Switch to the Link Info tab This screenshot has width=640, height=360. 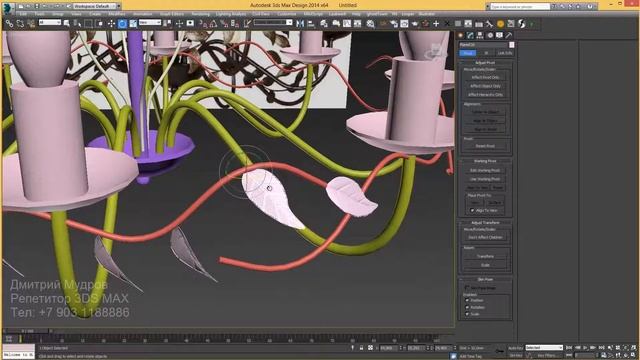tap(505, 53)
